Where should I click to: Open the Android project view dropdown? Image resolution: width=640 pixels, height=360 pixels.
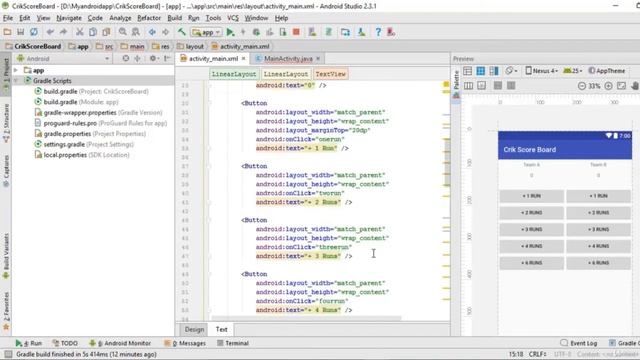(x=63, y=58)
